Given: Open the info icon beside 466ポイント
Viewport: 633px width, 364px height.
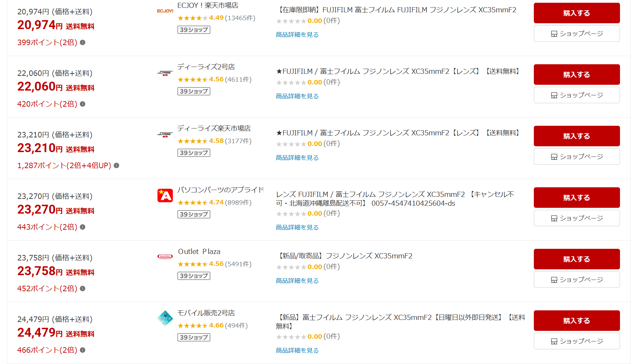Looking at the screenshot, I should 82,350.
